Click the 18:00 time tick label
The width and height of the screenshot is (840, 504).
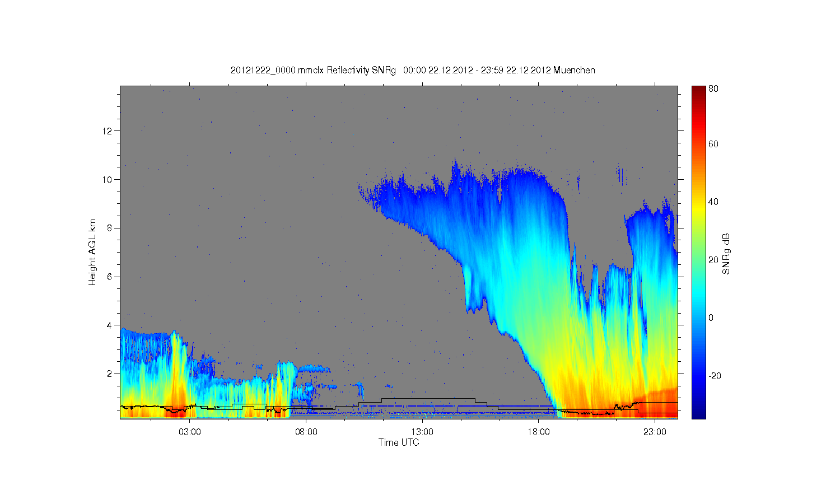539,432
